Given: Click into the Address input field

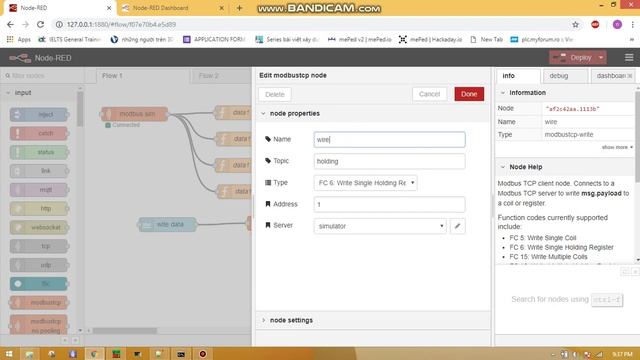Looking at the screenshot, I should [x=389, y=204].
